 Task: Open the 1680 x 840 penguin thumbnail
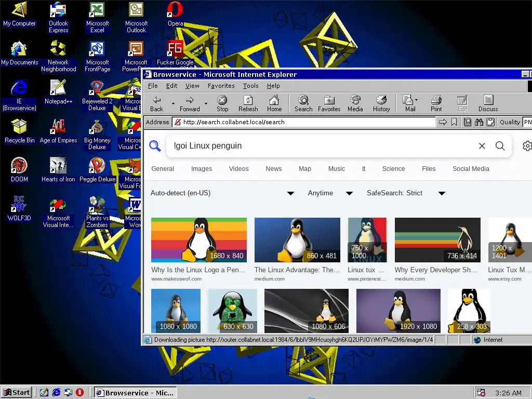pyautogui.click(x=199, y=240)
